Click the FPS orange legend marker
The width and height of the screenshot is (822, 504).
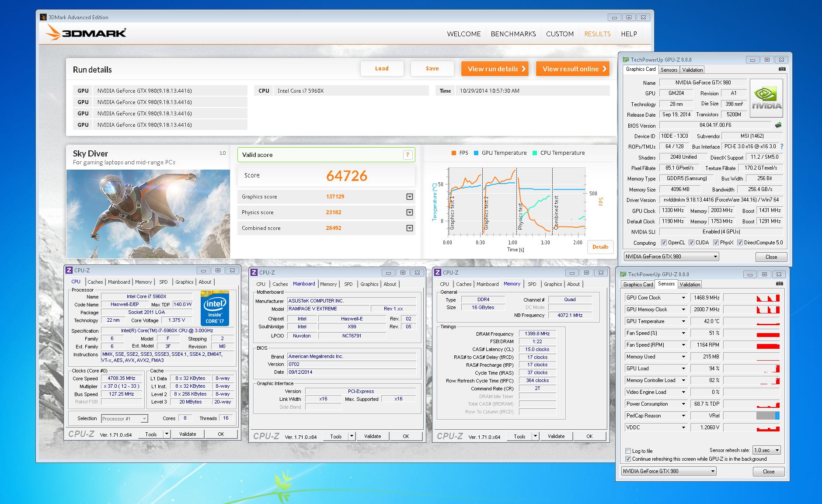(x=453, y=153)
